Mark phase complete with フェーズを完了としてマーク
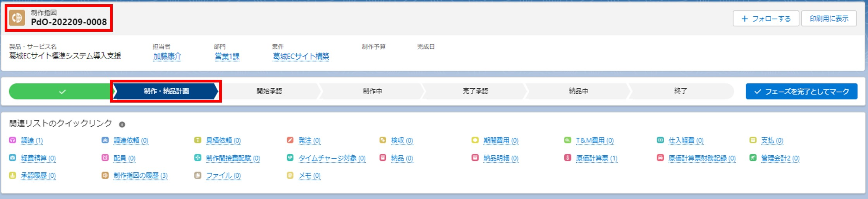The image size is (868, 199). [801, 91]
